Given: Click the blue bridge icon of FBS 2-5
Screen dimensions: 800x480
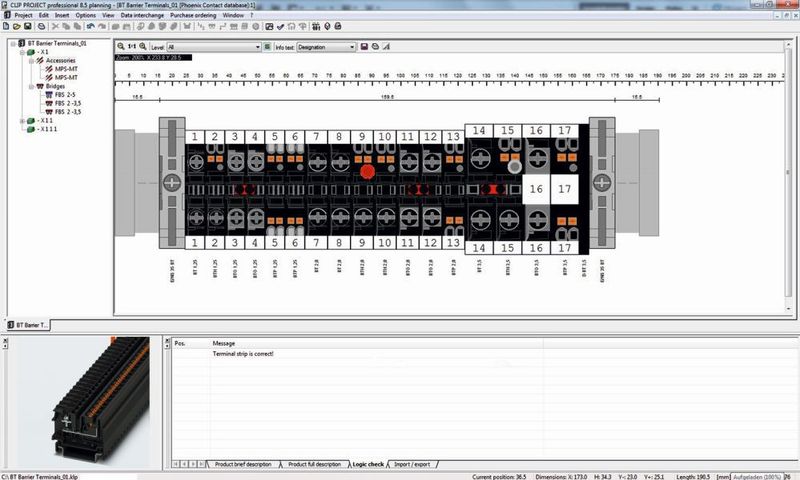Looking at the screenshot, I should click(x=49, y=95).
